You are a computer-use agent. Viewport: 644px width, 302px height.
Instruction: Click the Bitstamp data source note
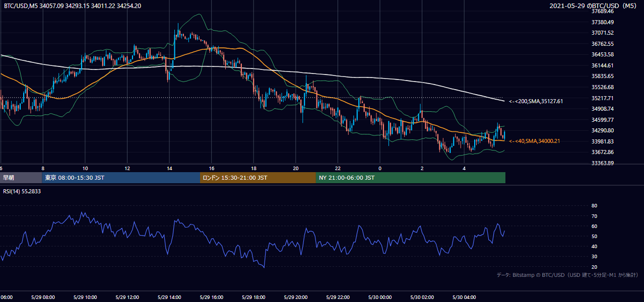(x=567, y=275)
